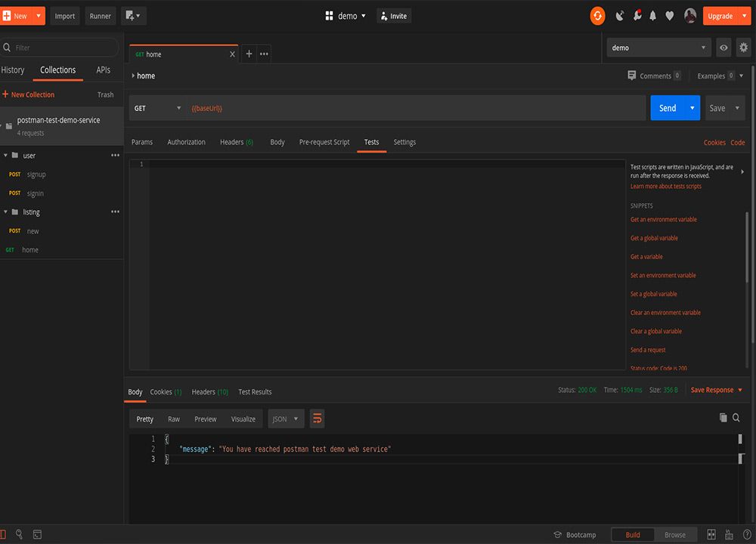
Task: Select the Raw response view
Action: point(174,419)
